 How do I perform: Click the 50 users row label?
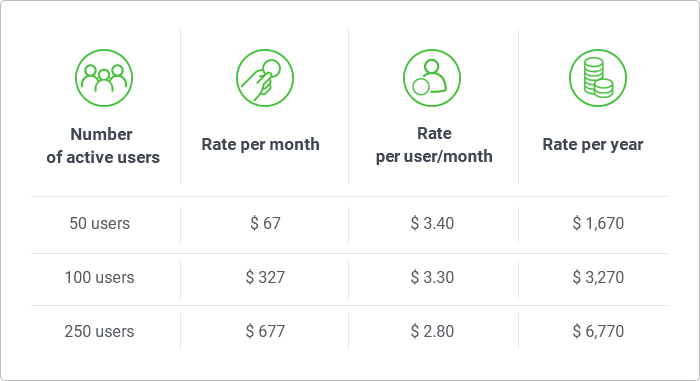pyautogui.click(x=100, y=223)
